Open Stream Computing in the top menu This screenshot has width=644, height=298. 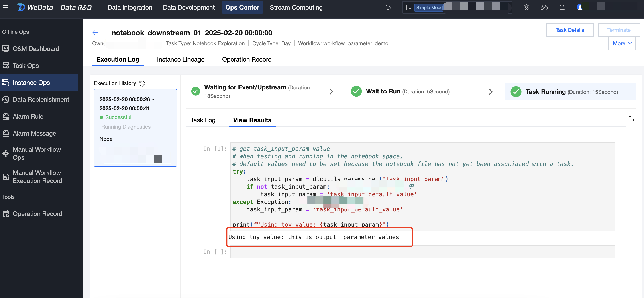point(296,8)
